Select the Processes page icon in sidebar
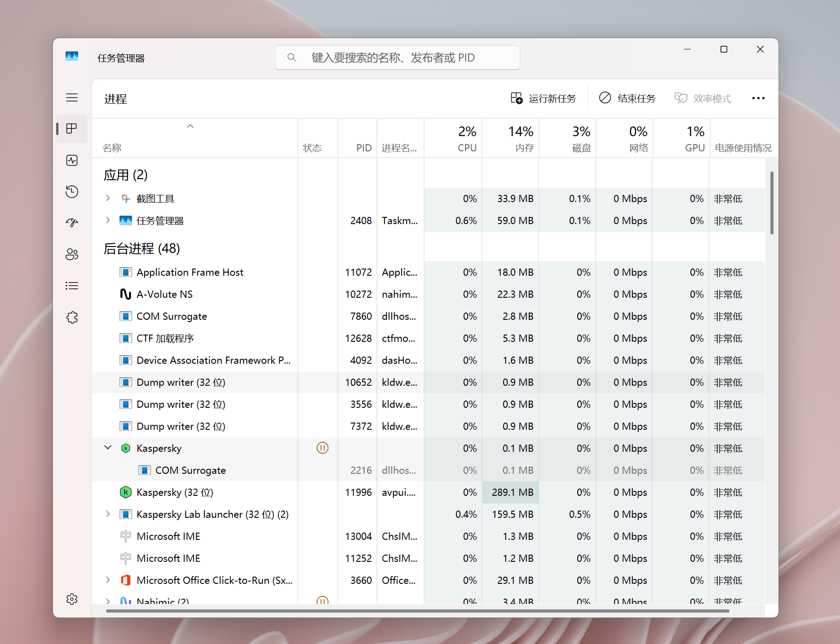 72,129
